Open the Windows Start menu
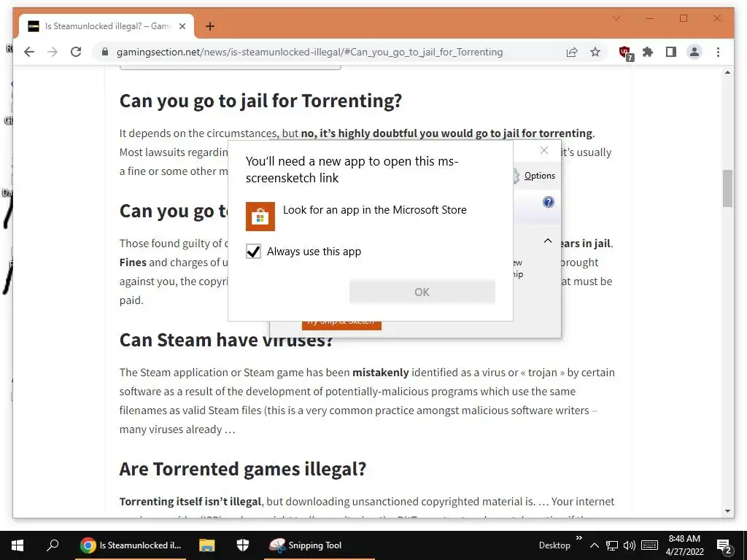The height and width of the screenshot is (560, 747). 18,545
